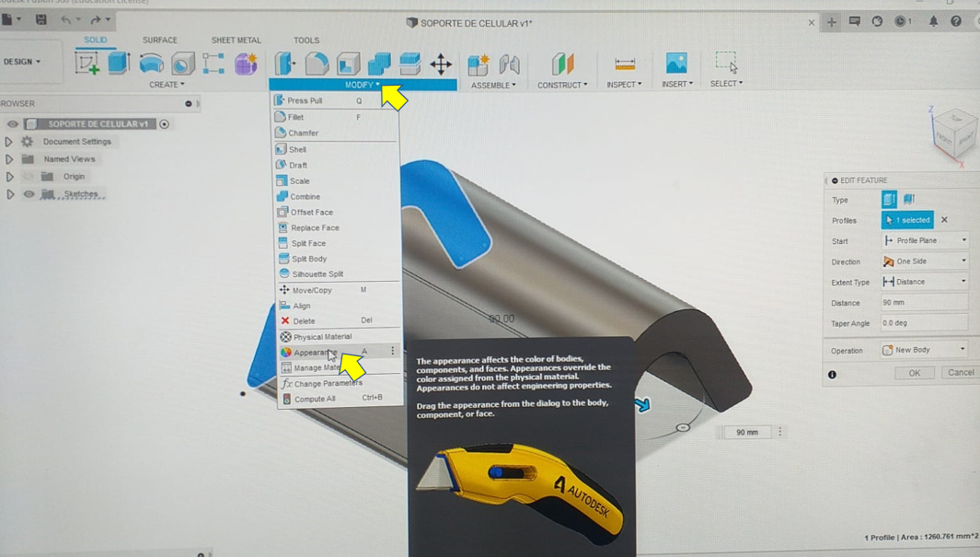Select the Thin Extrude type button
Viewport: 980px width, 557px height.
coord(909,200)
